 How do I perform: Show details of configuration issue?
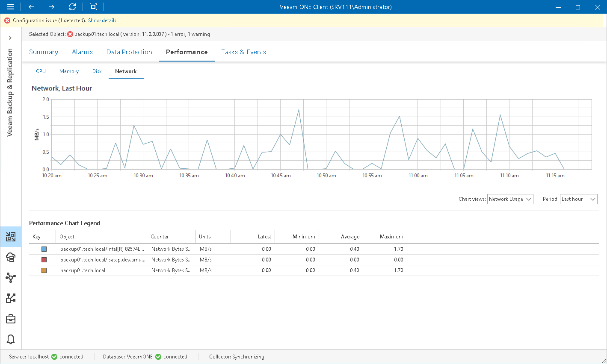[x=102, y=21]
